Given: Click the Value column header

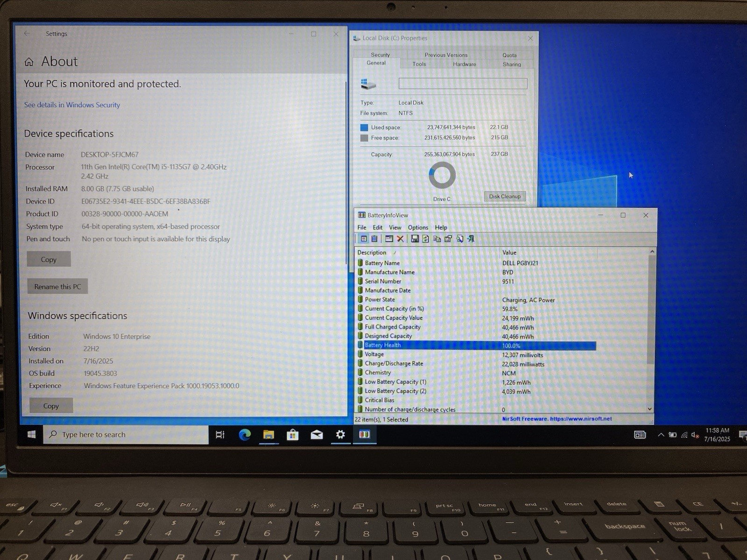Looking at the screenshot, I should point(548,252).
